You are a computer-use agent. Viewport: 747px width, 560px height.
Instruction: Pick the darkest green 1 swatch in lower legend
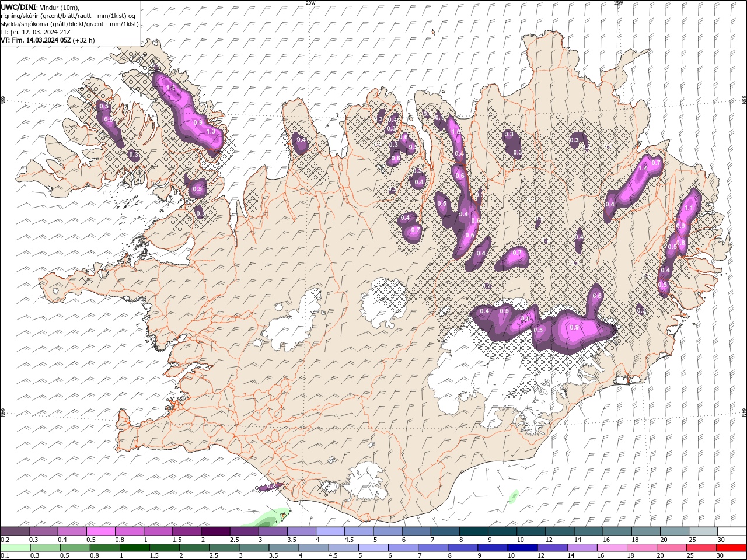point(135,548)
